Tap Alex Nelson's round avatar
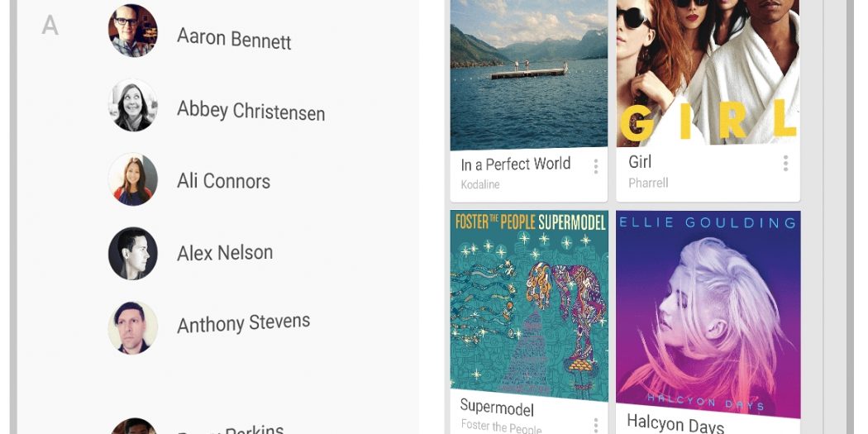The height and width of the screenshot is (434, 868). pyautogui.click(x=133, y=254)
